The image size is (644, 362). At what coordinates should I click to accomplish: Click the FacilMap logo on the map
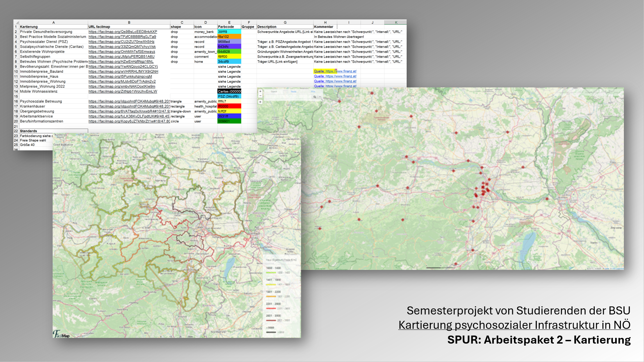(x=61, y=334)
